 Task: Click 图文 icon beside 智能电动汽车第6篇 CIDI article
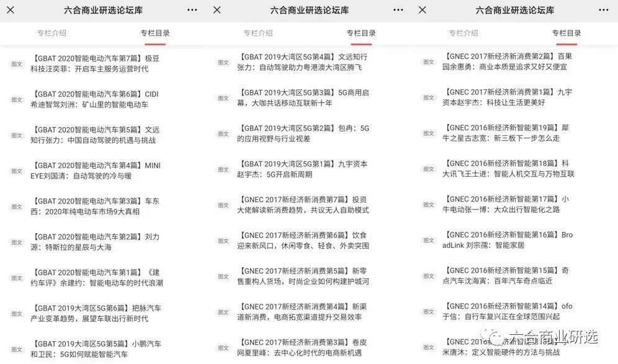(17, 100)
